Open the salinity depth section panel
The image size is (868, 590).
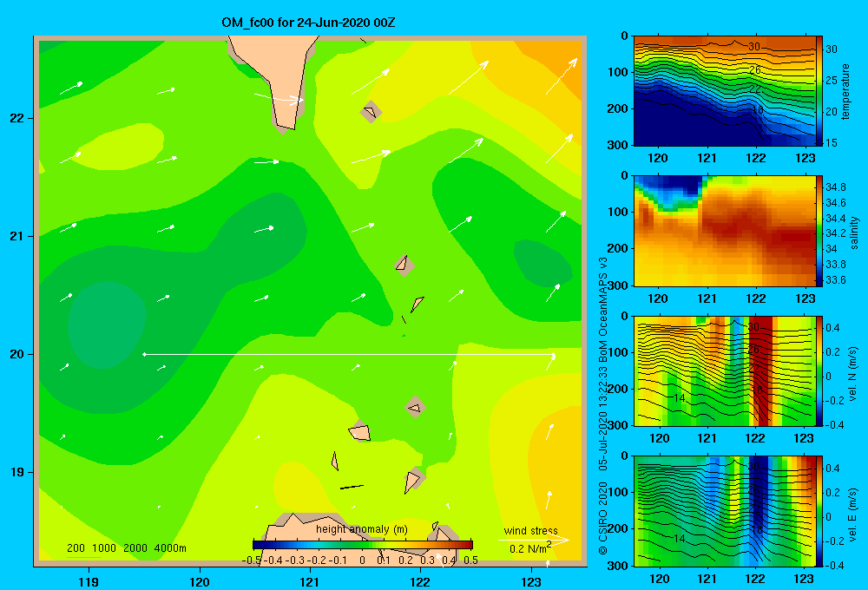(x=724, y=231)
